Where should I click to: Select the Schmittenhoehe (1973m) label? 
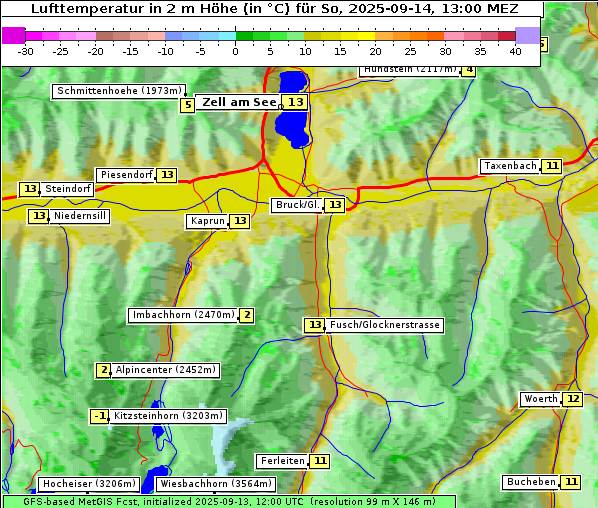click(119, 92)
